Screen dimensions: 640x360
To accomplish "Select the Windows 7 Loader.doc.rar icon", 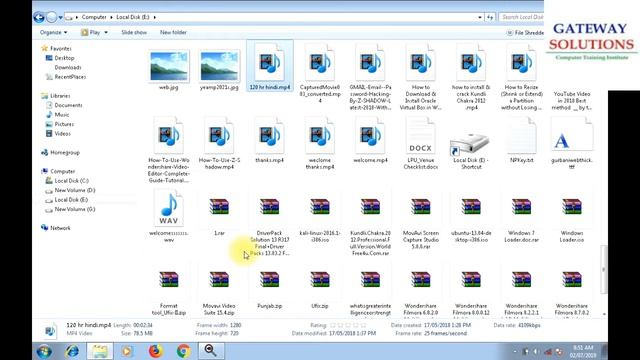I will [x=522, y=207].
